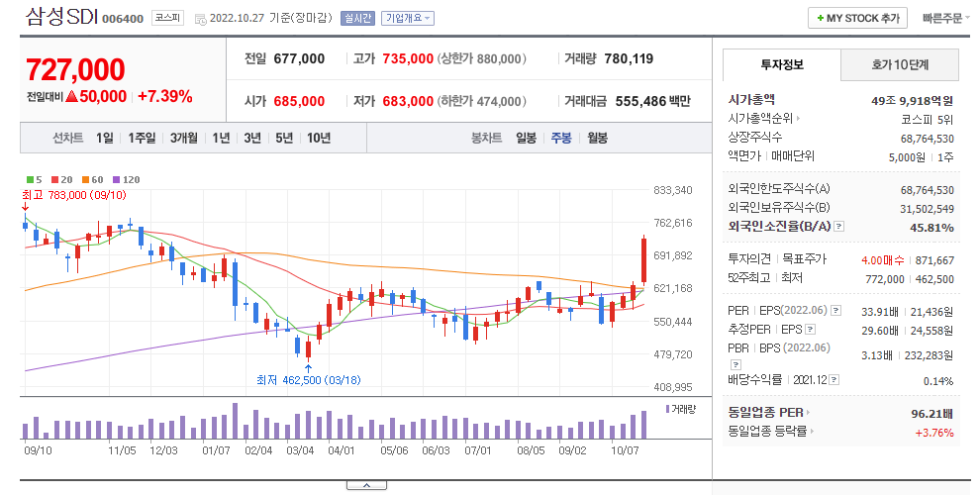Click the red up-triangle beside 50,000
This screenshot has width=980, height=495.
pyautogui.click(x=71, y=96)
